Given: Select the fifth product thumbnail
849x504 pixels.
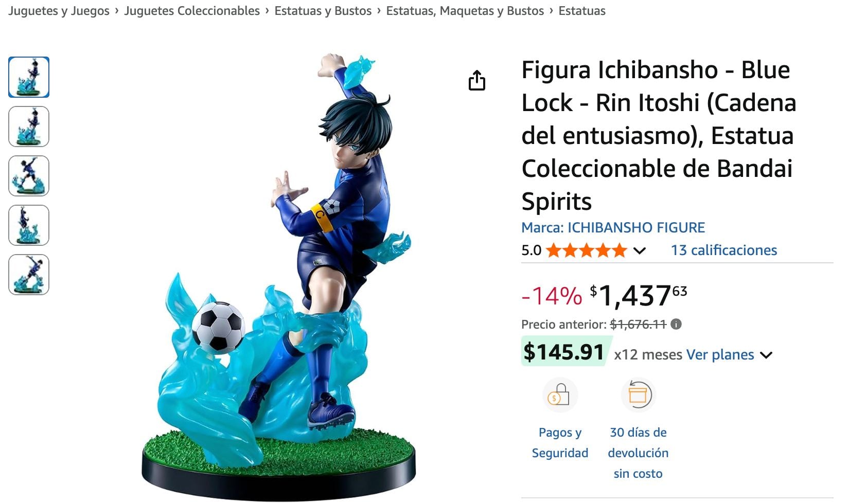Looking at the screenshot, I should (29, 275).
